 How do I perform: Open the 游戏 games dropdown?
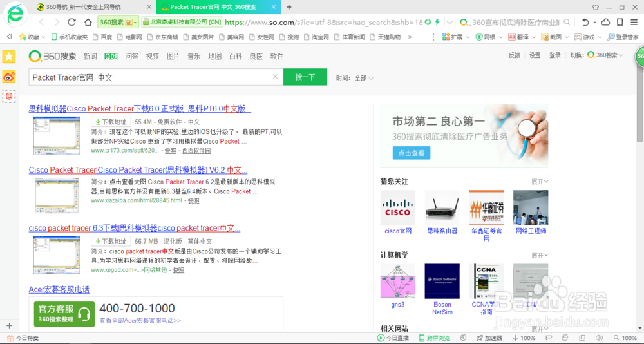tap(587, 37)
